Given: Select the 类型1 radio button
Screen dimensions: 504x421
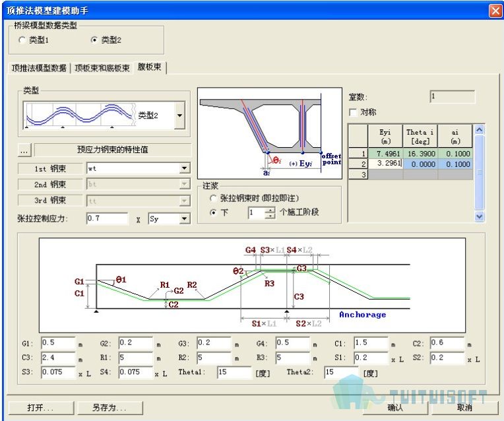Looking at the screenshot, I should pyautogui.click(x=22, y=40).
